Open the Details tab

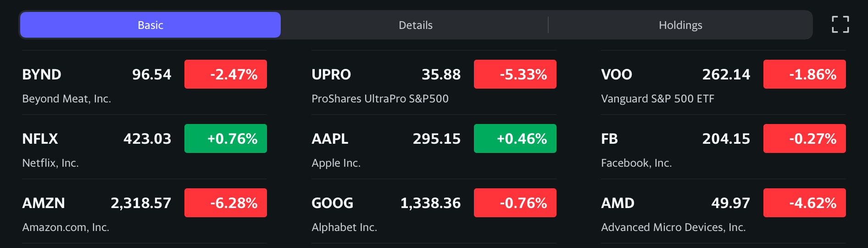[416, 25]
